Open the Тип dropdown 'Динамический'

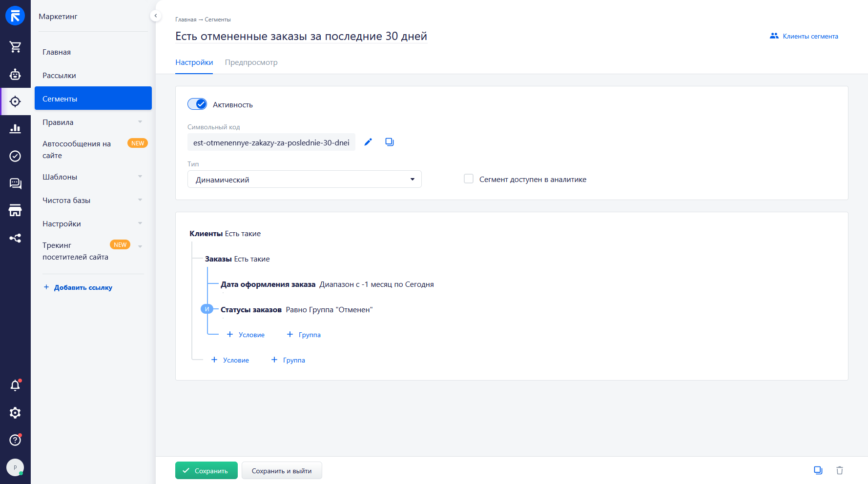(305, 179)
